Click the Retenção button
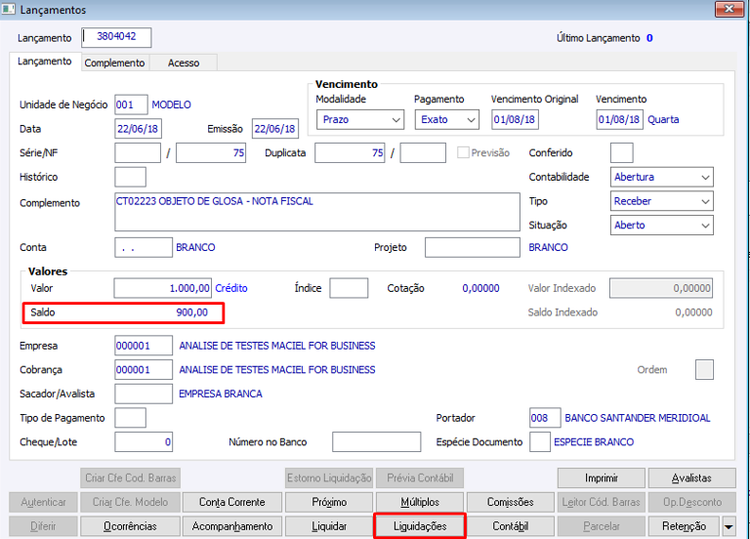 click(684, 526)
